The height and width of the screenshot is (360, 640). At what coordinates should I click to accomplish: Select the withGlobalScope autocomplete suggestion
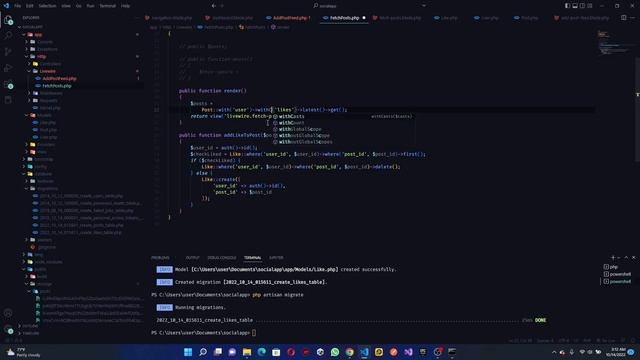(344, 129)
